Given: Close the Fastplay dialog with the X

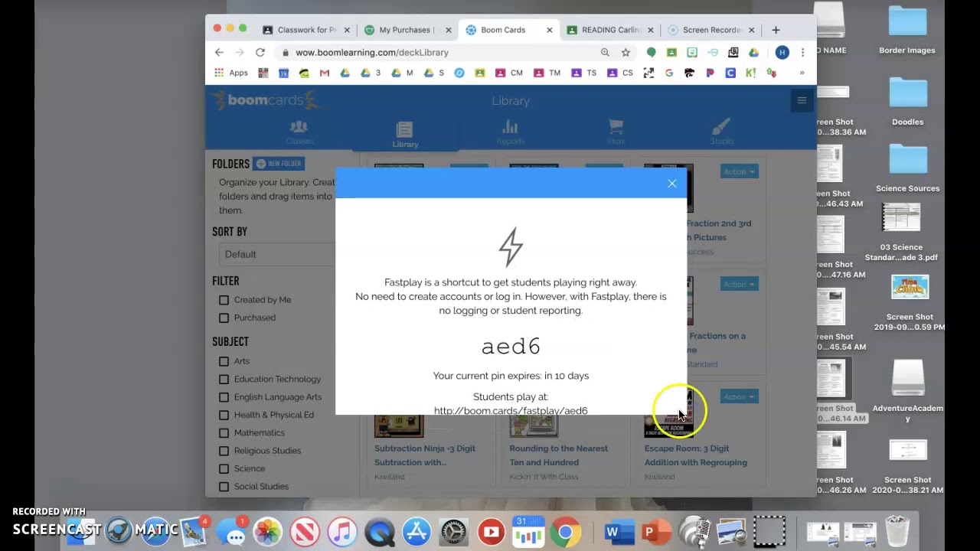Looking at the screenshot, I should 671,184.
